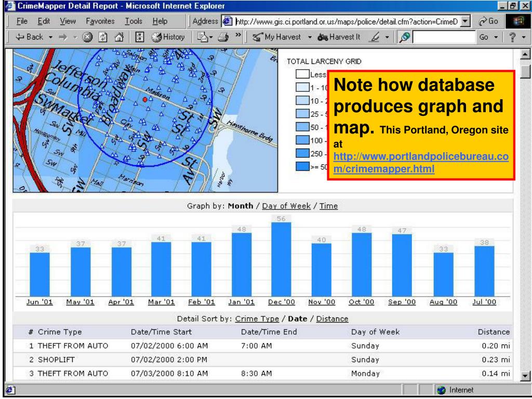This screenshot has width=532, height=399.
Task: Open the Edit page icon dropdown arrow
Action: (211, 37)
